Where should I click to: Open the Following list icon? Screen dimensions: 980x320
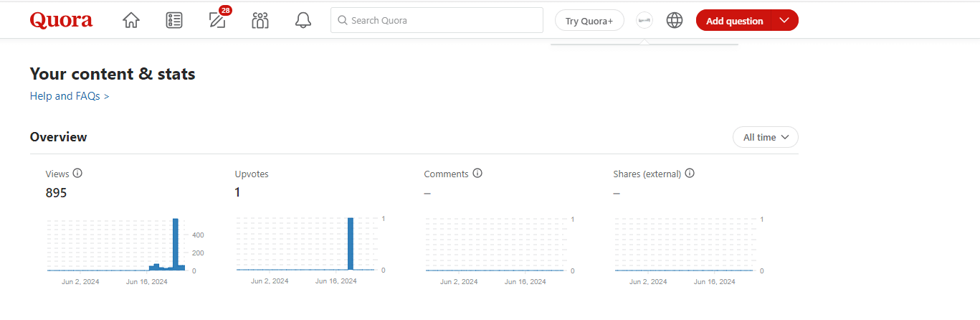click(174, 21)
